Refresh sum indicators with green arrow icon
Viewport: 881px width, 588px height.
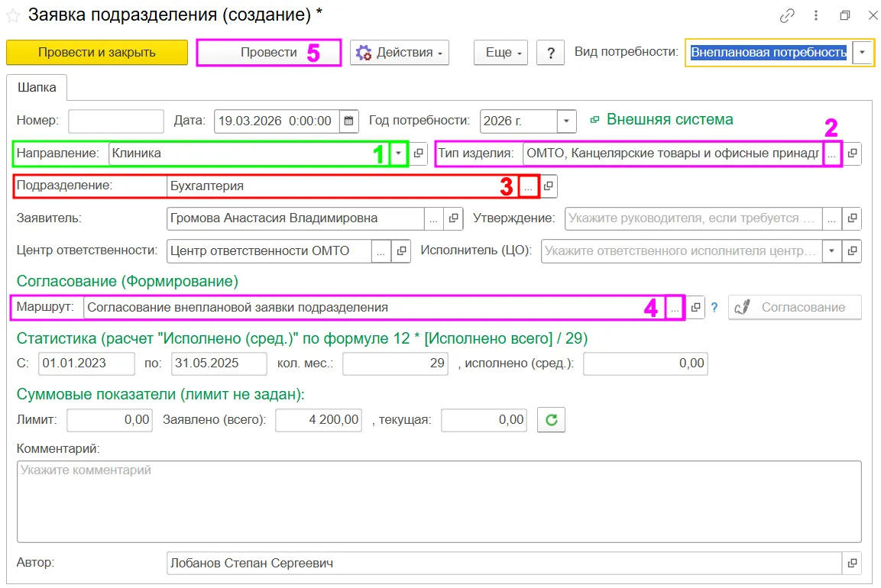click(x=551, y=420)
